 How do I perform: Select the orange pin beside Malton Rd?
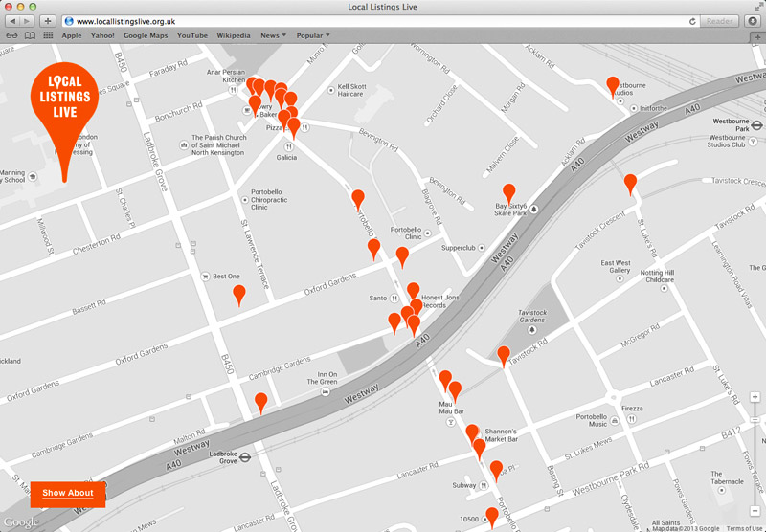tap(261, 403)
